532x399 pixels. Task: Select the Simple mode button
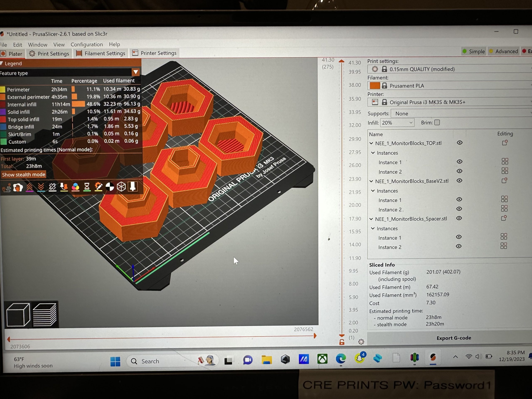coord(473,51)
